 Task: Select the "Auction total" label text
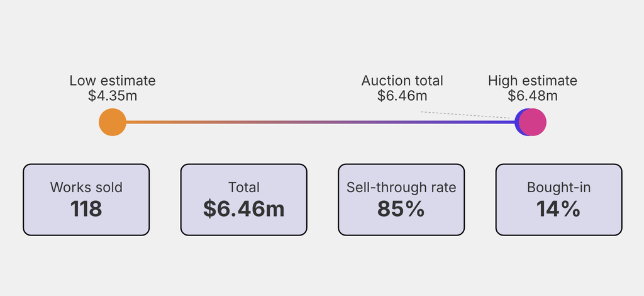pos(402,81)
